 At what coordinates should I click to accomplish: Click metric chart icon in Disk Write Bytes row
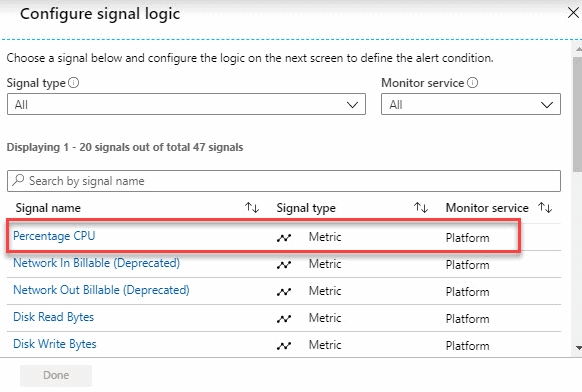[284, 346]
